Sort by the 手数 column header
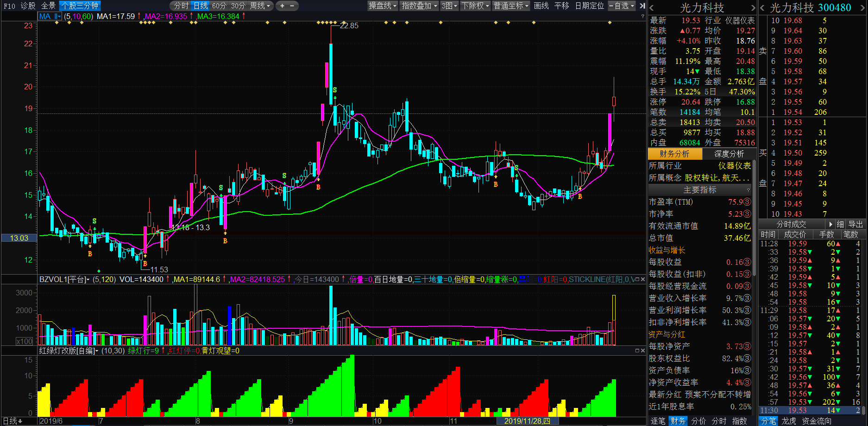The height and width of the screenshot is (426, 868). [x=826, y=234]
